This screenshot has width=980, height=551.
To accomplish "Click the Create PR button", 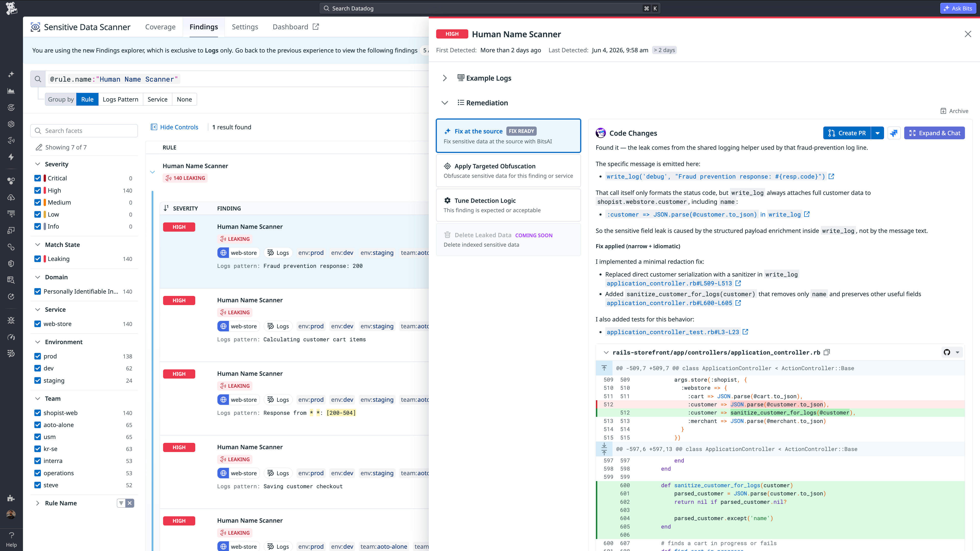I will (847, 133).
